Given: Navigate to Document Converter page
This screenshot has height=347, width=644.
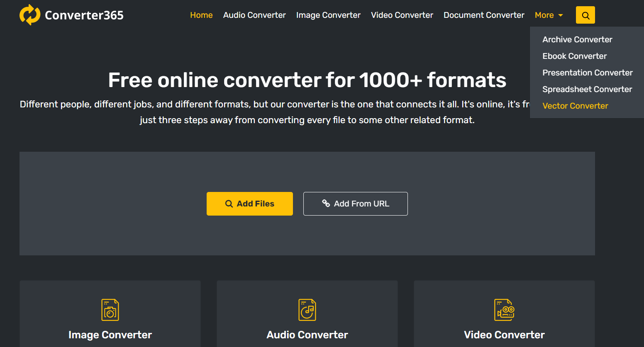Looking at the screenshot, I should (x=484, y=15).
